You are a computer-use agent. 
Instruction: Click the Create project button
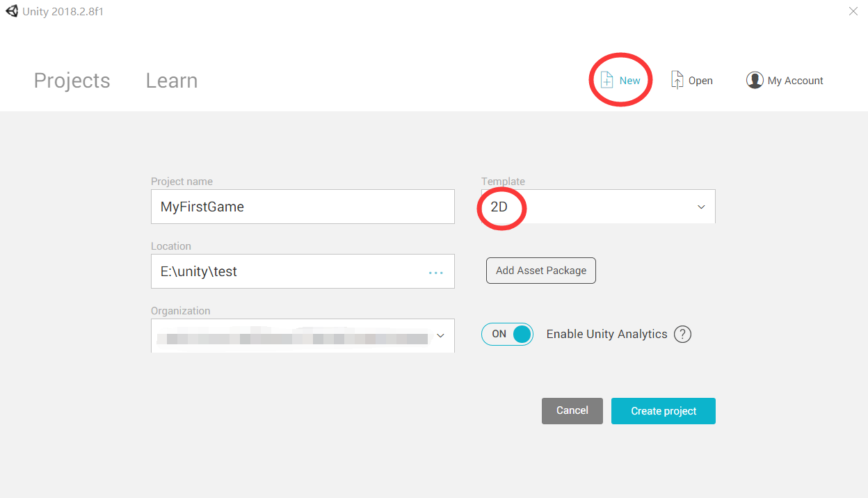[664, 411]
